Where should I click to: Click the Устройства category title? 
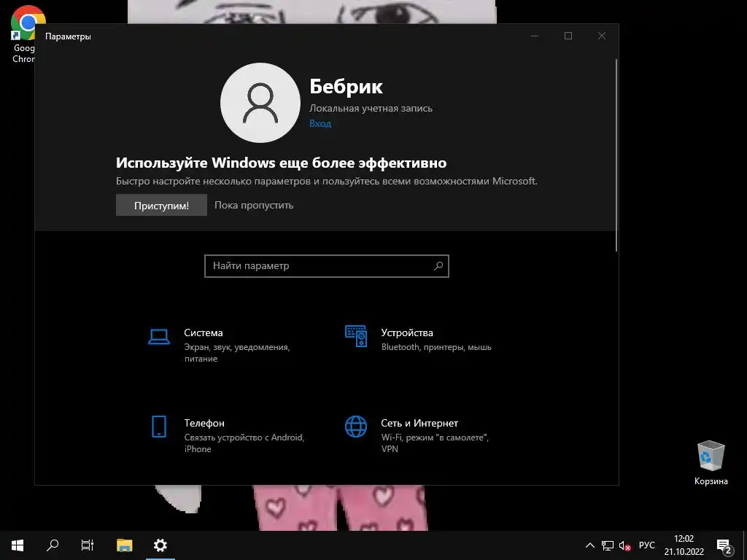pos(407,332)
